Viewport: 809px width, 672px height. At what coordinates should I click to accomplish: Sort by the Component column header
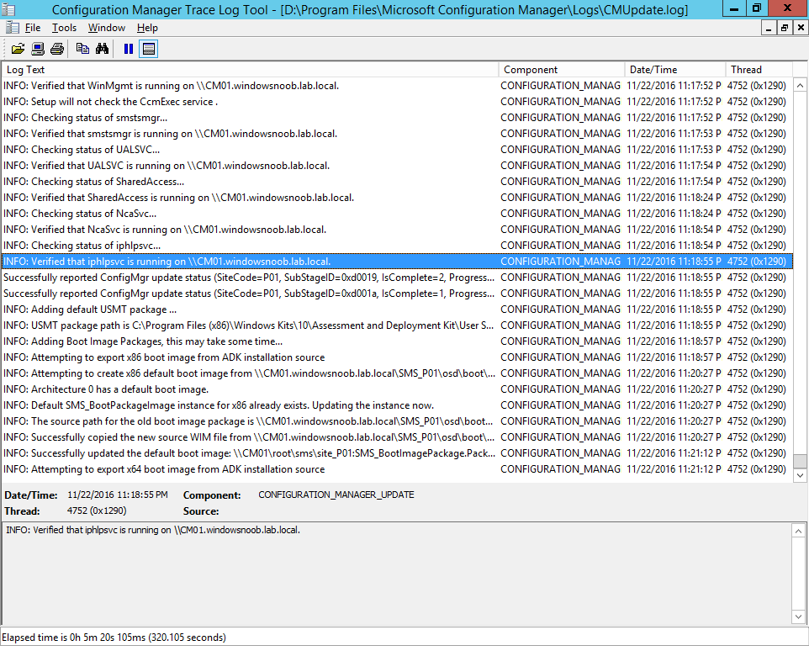tap(562, 70)
